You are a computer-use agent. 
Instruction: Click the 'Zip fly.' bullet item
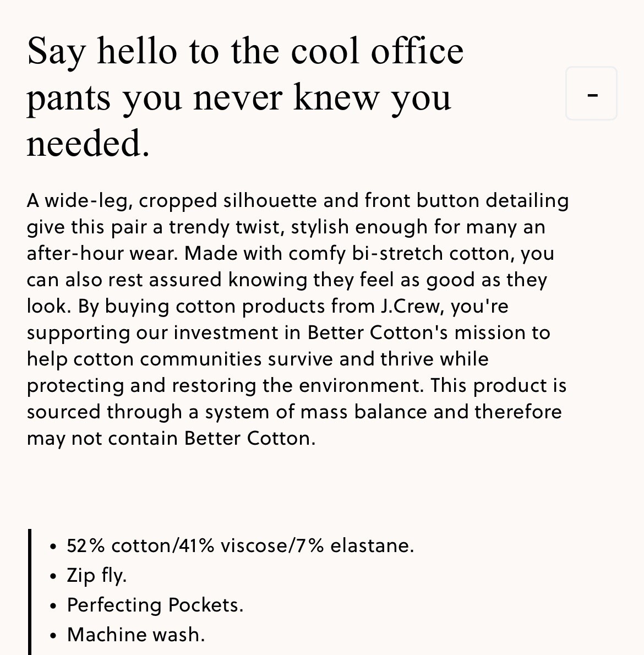(96, 575)
